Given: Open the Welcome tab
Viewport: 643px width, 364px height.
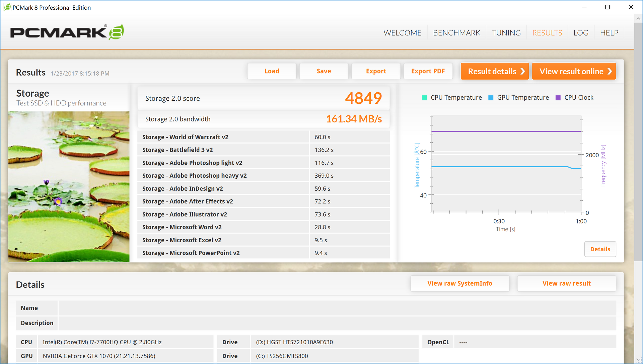Looking at the screenshot, I should [402, 33].
